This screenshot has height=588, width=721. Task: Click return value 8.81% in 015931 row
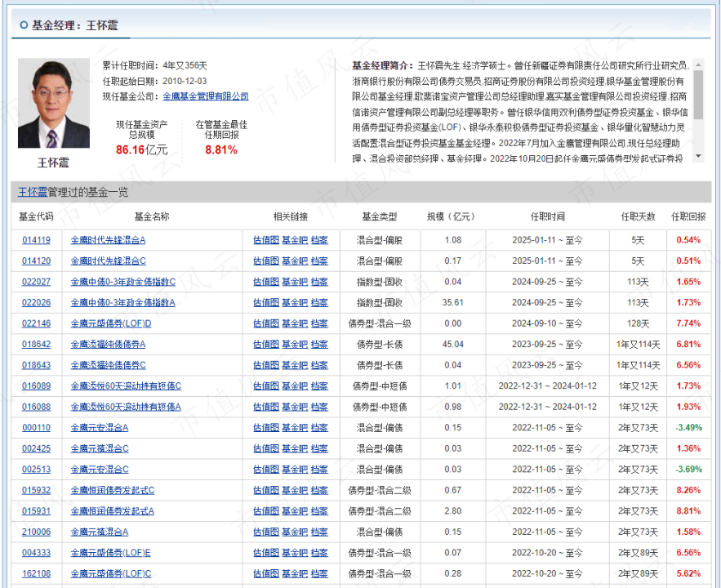point(688,511)
